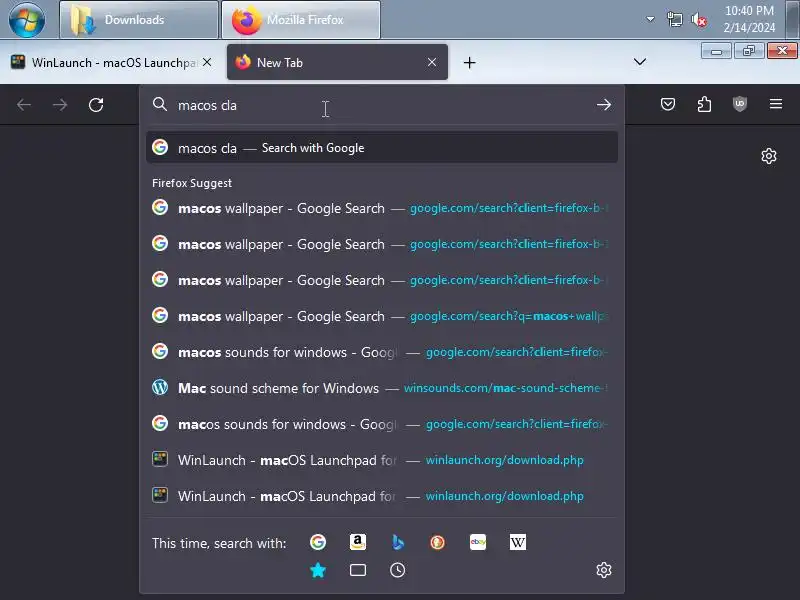Screen dimensions: 800x600
Task: Click the search magnifier icon in address bar
Action: [160, 105]
